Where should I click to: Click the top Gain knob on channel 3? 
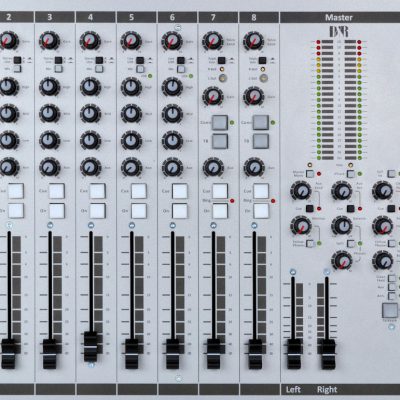pyautogui.click(x=49, y=41)
